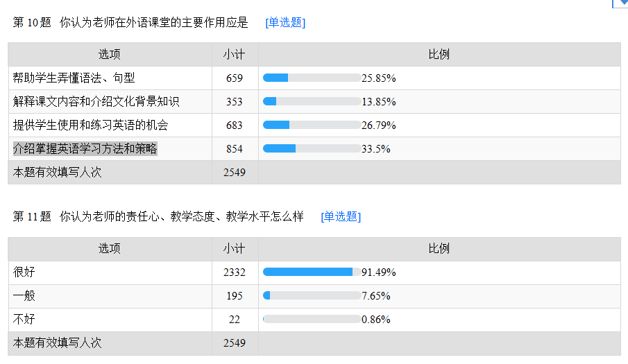Click the 91.49% progress bar for 很好
The height and width of the screenshot is (364, 628).
pyautogui.click(x=312, y=272)
